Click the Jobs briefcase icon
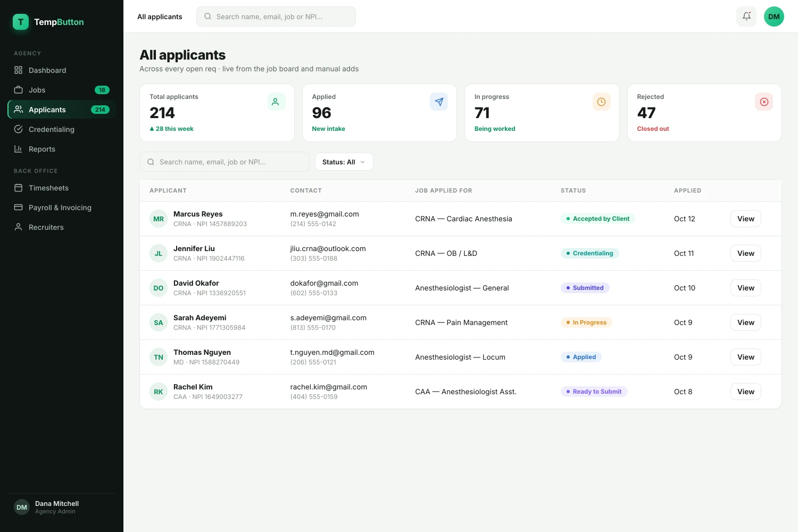798x532 pixels. click(18, 90)
